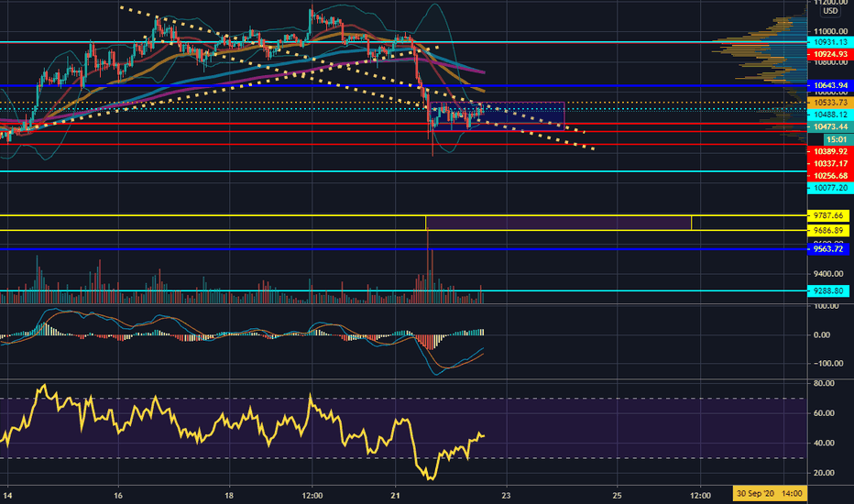
Task: Click the 10931.13 cyan price label
Action: coord(829,42)
